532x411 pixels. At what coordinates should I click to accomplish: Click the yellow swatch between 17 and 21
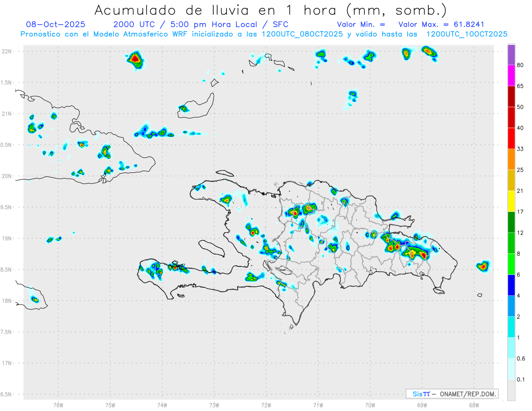511,201
